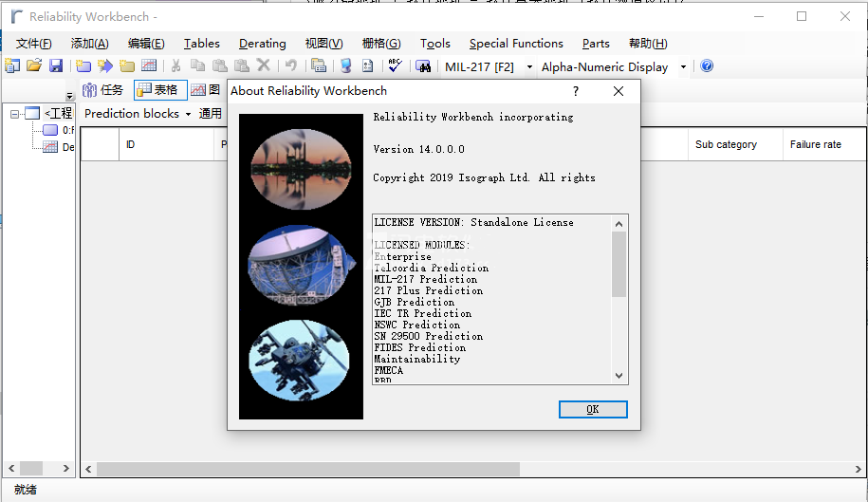Click the checklist document toolbar icon
The image size is (868, 502).
click(367, 65)
